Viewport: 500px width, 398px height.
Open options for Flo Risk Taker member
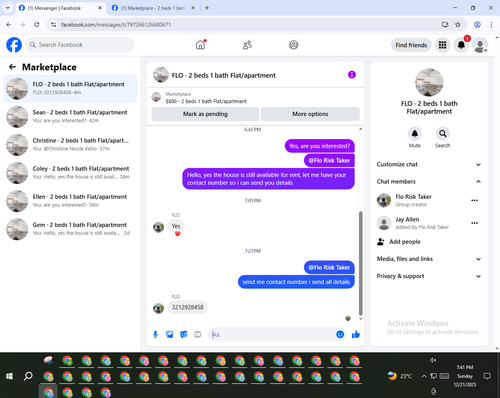[x=475, y=200]
